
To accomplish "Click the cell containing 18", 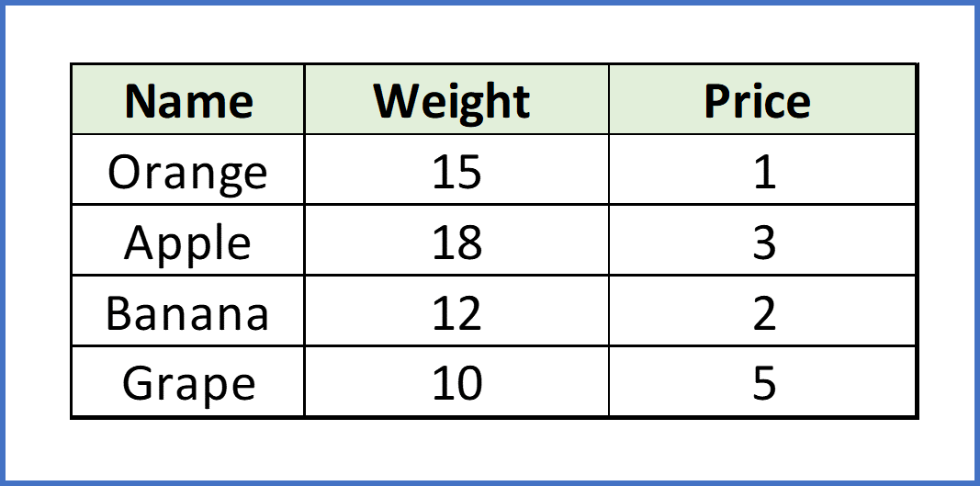I will click(x=456, y=242).
